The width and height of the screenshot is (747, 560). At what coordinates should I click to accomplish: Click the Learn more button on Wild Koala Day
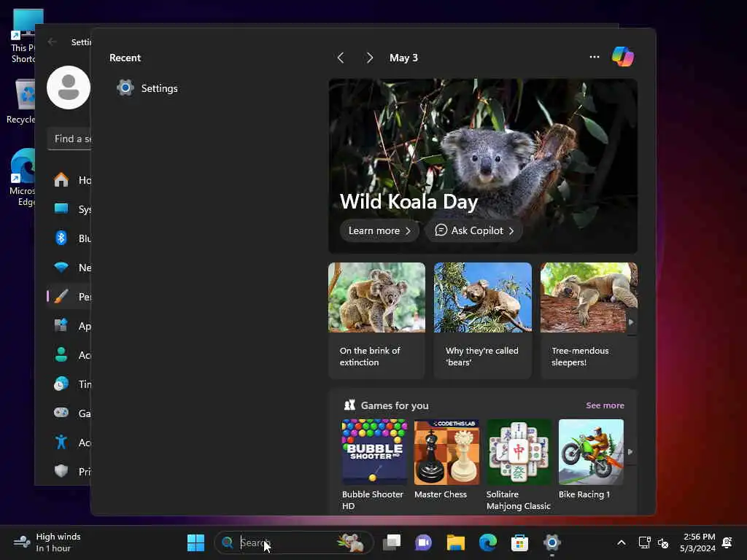(379, 230)
